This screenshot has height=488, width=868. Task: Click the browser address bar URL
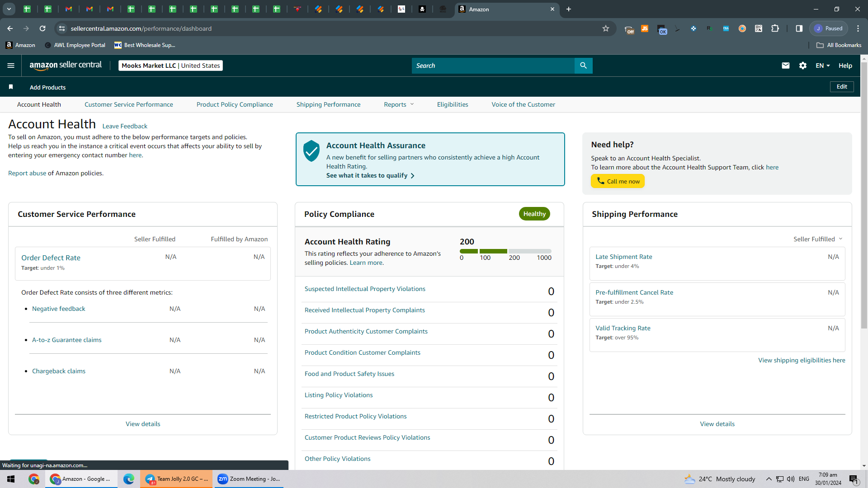(141, 28)
